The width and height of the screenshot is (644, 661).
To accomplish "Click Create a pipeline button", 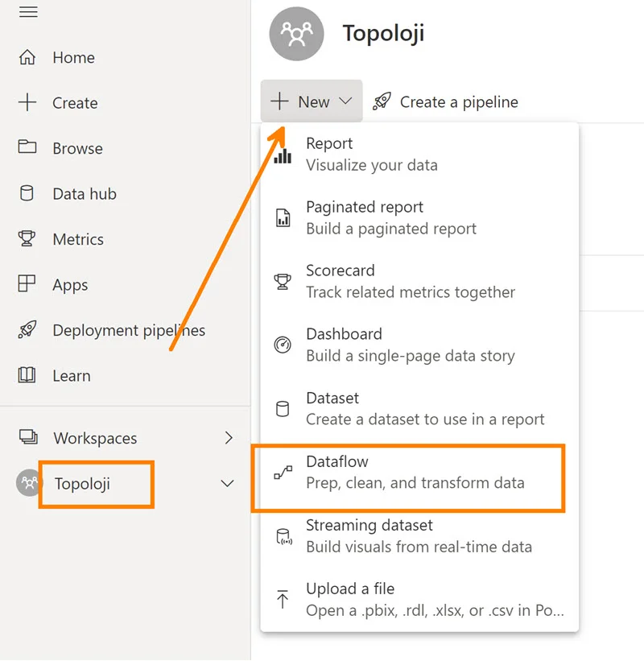I will point(445,101).
